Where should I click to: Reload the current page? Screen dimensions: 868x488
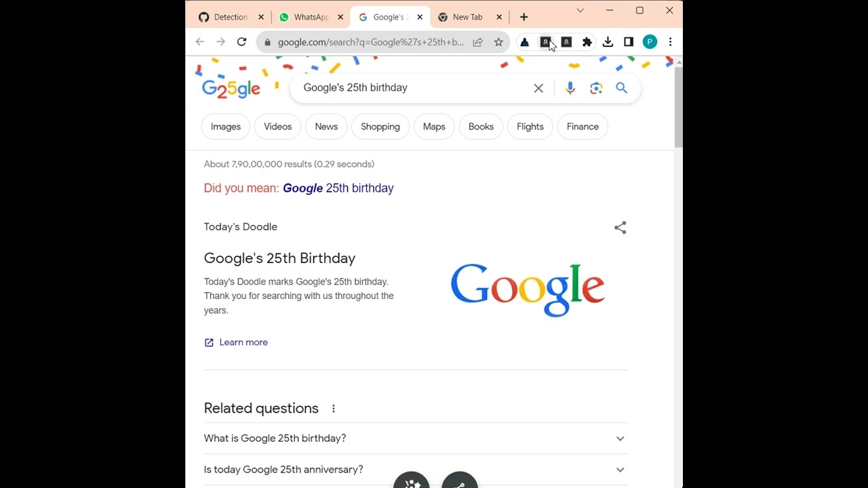[241, 42]
